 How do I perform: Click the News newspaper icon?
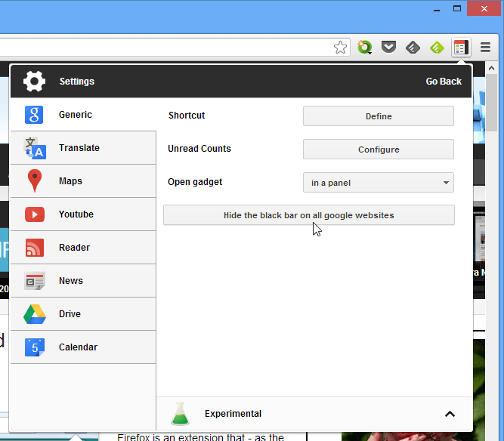point(35,281)
